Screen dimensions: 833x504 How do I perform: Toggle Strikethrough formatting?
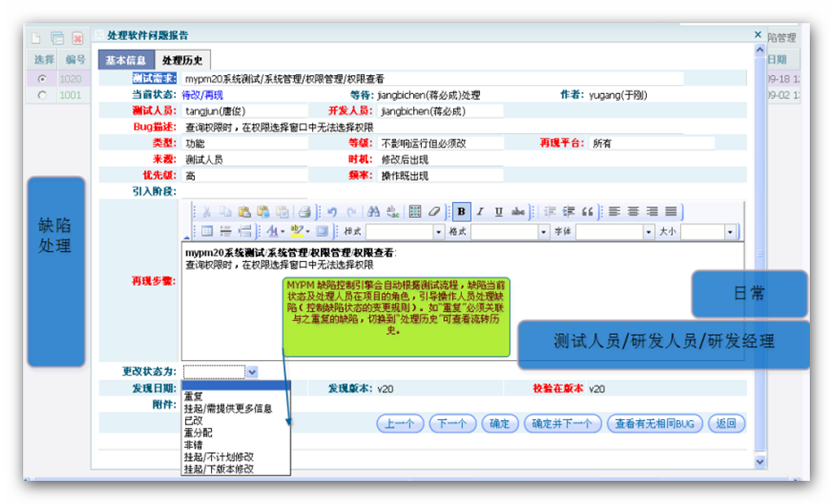[x=518, y=212]
